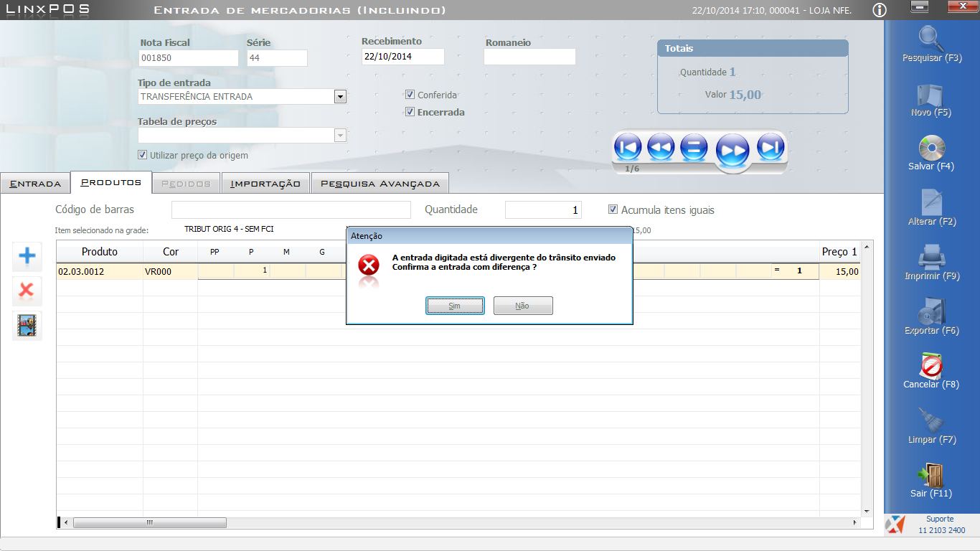Click the Sair (F11) door icon
This screenshot has height=551, width=980.
(x=931, y=475)
